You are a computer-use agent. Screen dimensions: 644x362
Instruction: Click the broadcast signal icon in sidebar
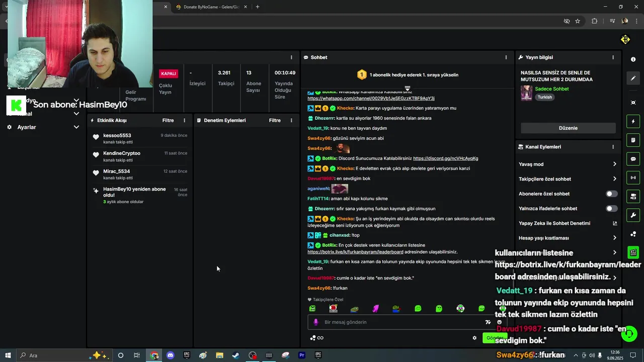pyautogui.click(x=633, y=177)
